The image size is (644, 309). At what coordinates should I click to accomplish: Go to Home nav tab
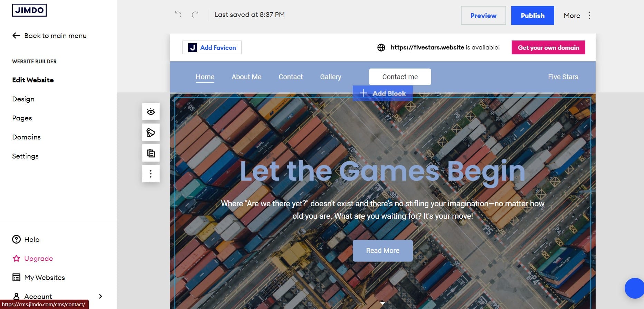coord(205,77)
